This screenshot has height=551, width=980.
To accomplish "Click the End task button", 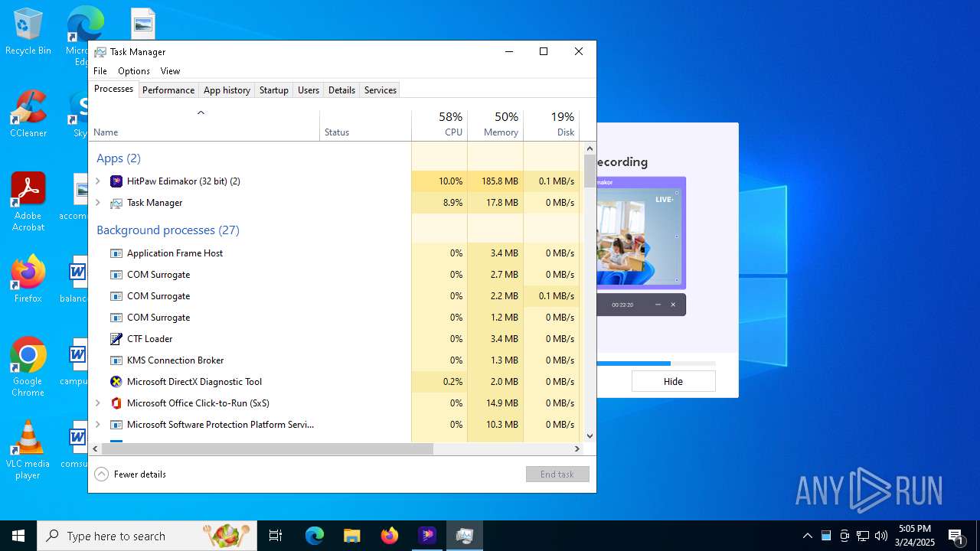I will [557, 474].
